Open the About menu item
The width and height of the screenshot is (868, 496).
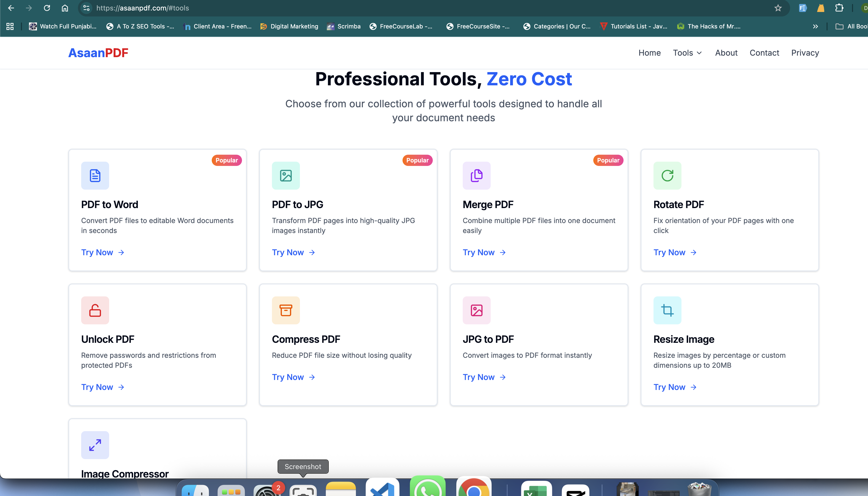[726, 53]
